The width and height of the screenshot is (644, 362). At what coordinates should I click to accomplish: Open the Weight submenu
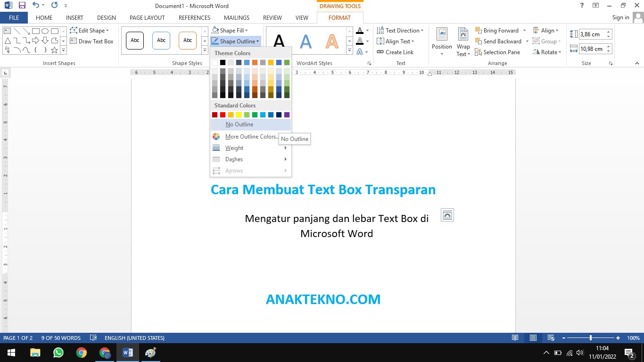(251, 148)
